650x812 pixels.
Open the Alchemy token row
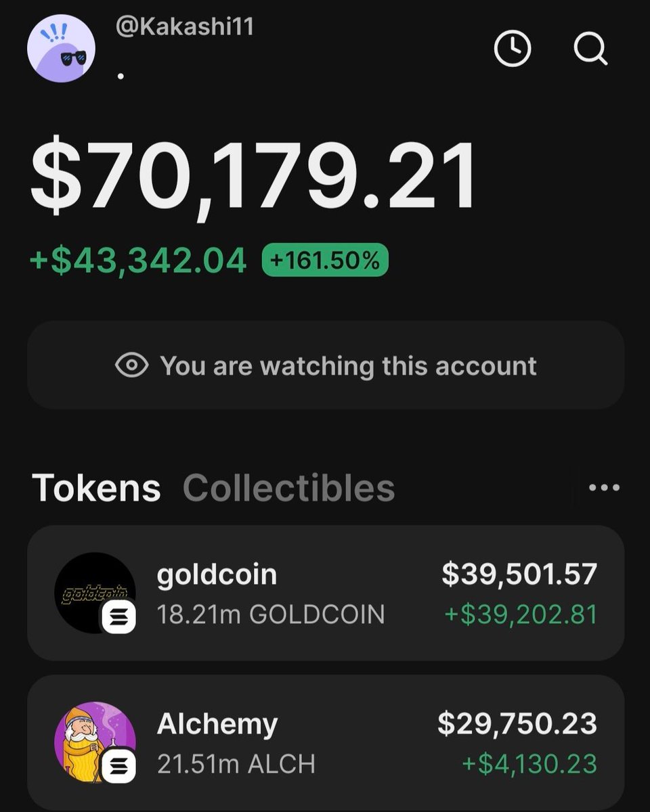click(325, 742)
